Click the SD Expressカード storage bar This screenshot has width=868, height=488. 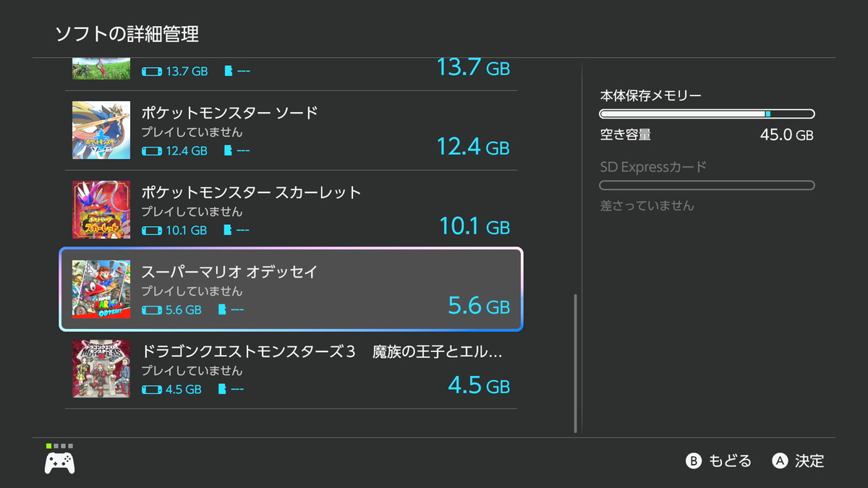pyautogui.click(x=707, y=186)
